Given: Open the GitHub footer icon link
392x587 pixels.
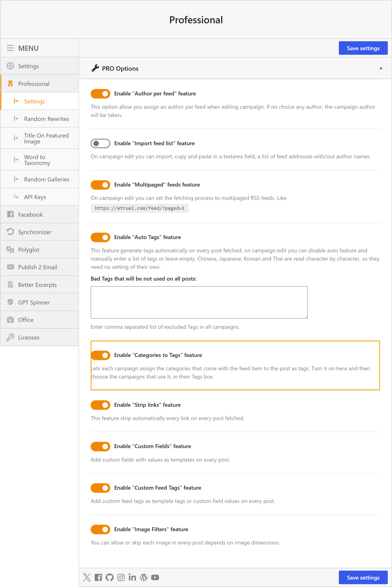Looking at the screenshot, I should [110, 577].
